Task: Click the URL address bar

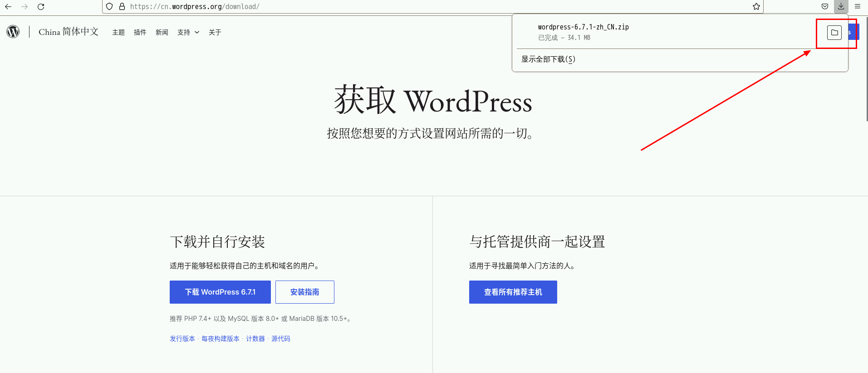Action: tap(433, 6)
